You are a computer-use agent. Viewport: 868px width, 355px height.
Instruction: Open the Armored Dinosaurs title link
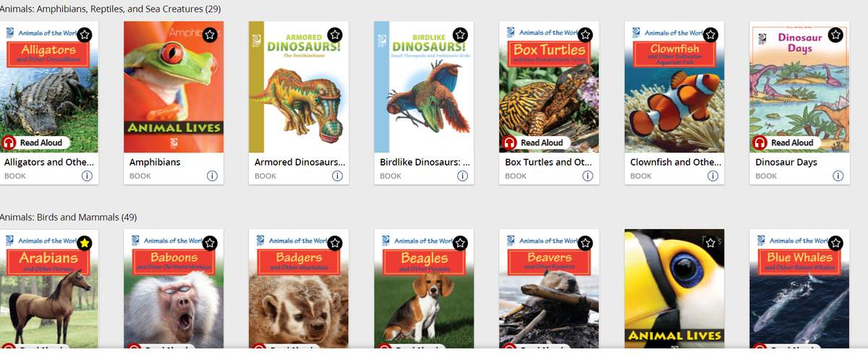click(299, 162)
